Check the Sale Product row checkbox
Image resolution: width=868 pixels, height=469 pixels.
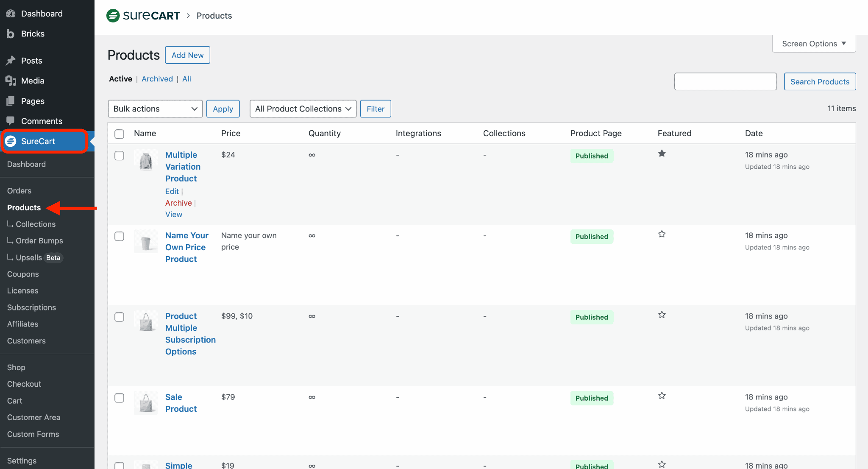pyautogui.click(x=120, y=398)
